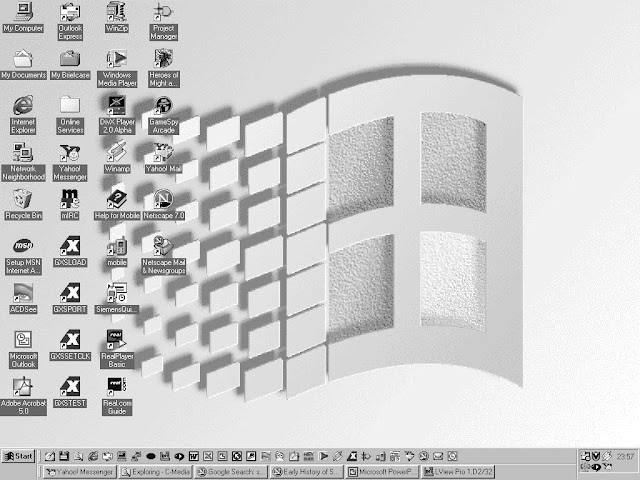Open the My Computer desktop icon
Screen dimensions: 640x480
coord(23,17)
